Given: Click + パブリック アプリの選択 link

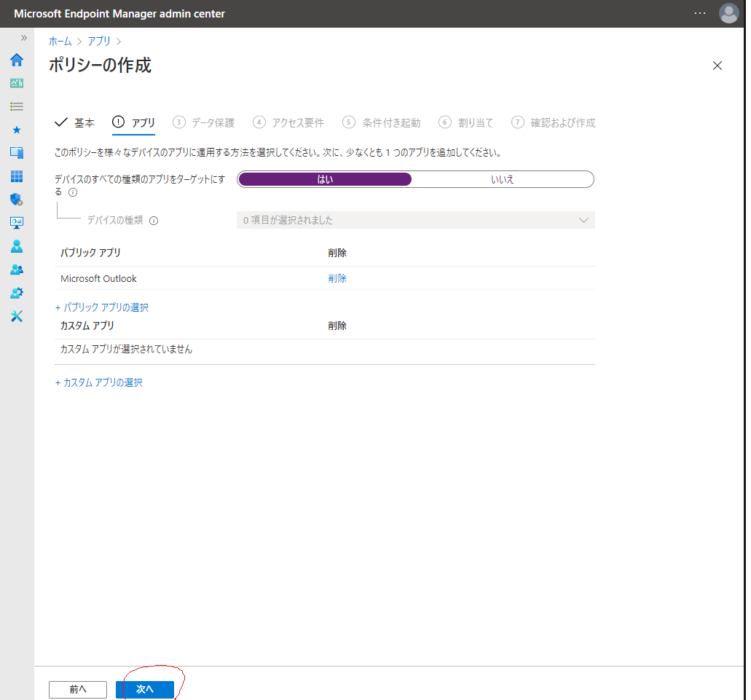Looking at the screenshot, I should 102,307.
